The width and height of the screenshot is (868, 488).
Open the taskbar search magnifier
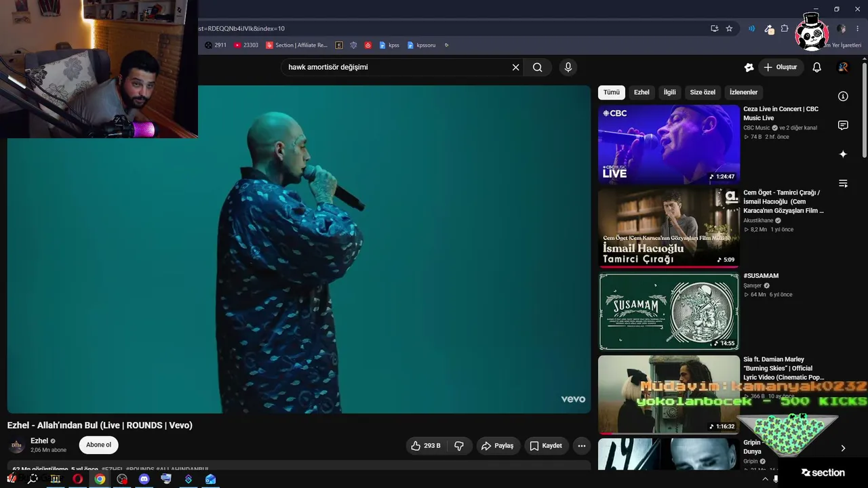pos(33,479)
